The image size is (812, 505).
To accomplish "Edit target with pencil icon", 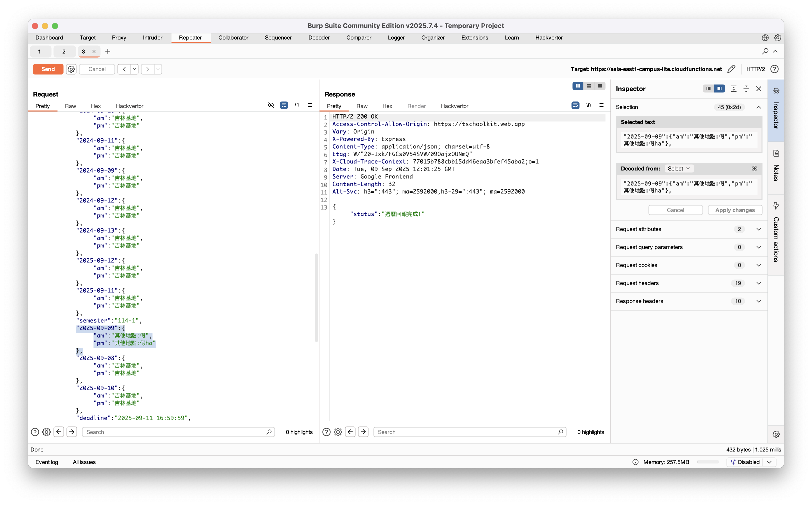I will coord(731,69).
